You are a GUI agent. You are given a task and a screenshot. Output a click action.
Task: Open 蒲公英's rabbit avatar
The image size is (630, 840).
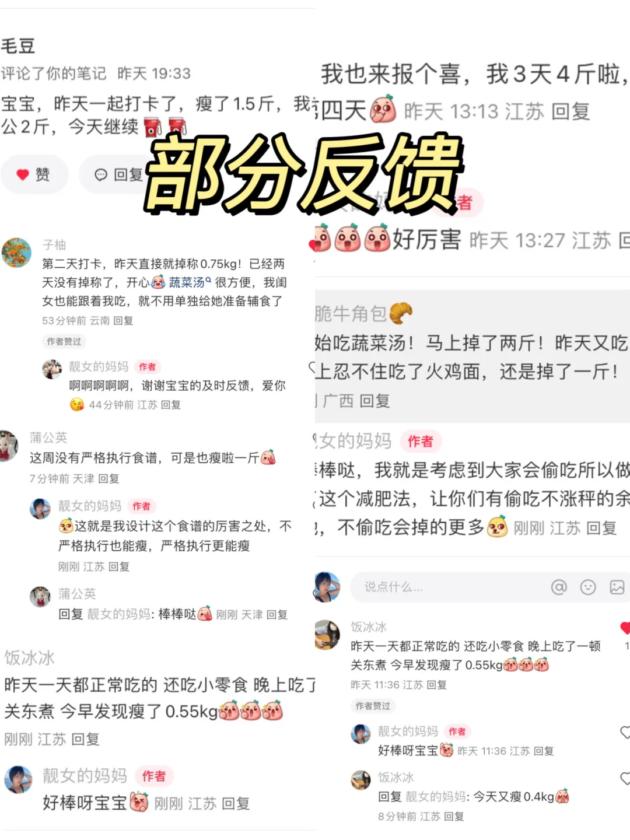click(8, 446)
